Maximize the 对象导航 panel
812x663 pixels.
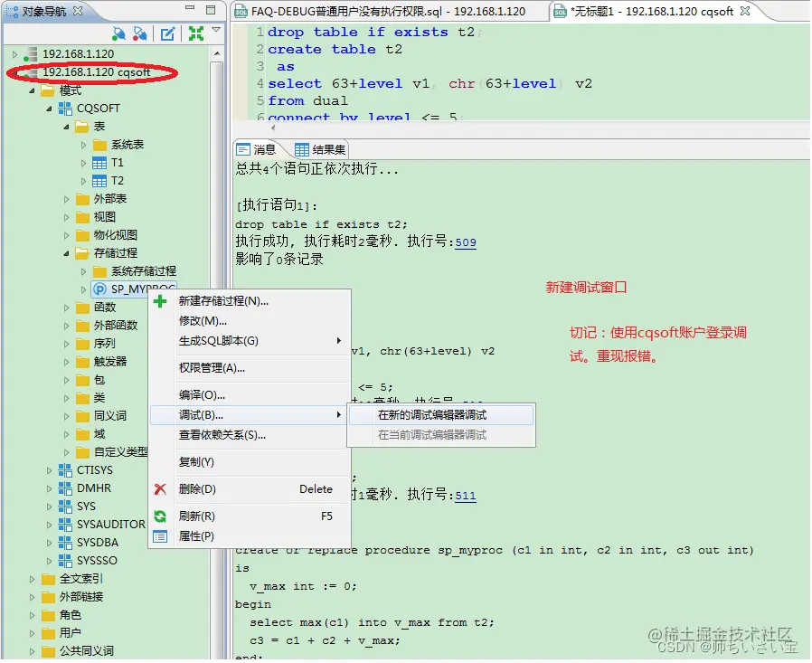pos(211,9)
